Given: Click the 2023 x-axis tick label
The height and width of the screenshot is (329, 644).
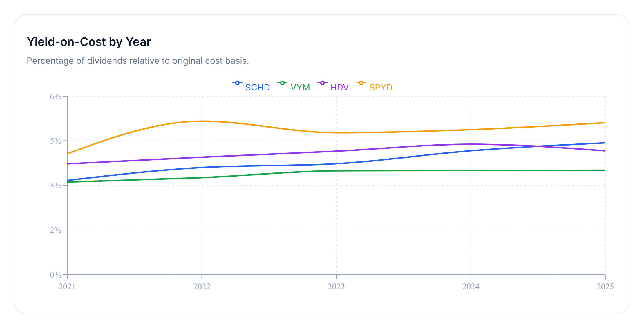Looking at the screenshot, I should click(336, 287).
